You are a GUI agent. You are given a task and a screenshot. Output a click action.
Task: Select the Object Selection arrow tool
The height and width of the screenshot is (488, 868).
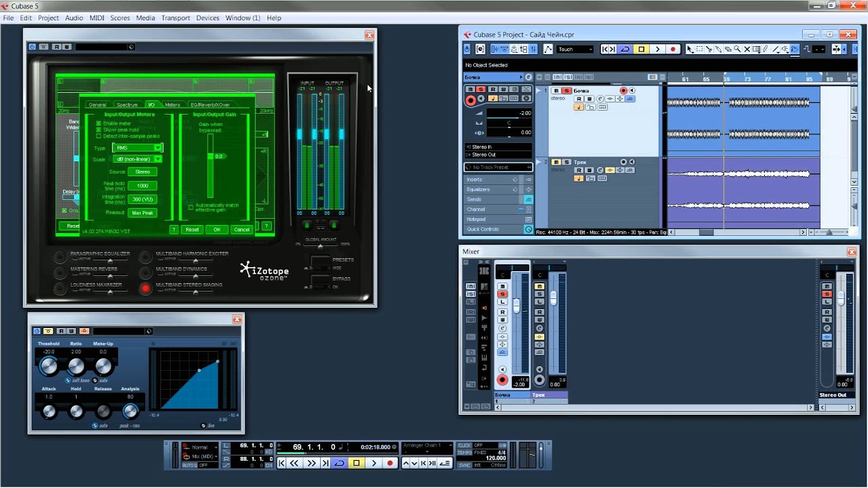tap(690, 49)
